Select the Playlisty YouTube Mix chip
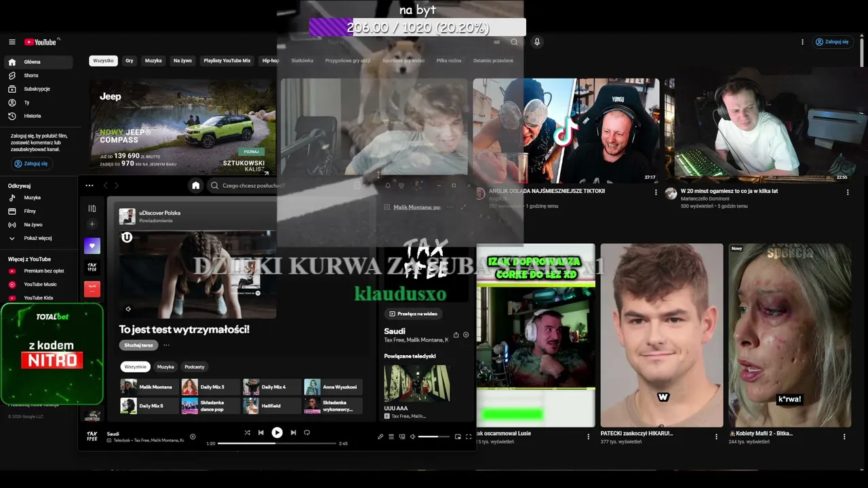This screenshot has height=488, width=868. point(227,60)
